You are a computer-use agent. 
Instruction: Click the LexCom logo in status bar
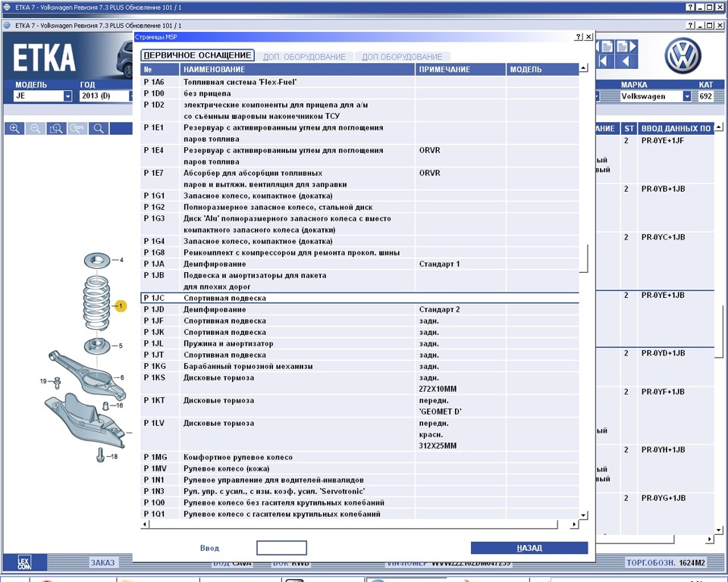[x=24, y=562]
